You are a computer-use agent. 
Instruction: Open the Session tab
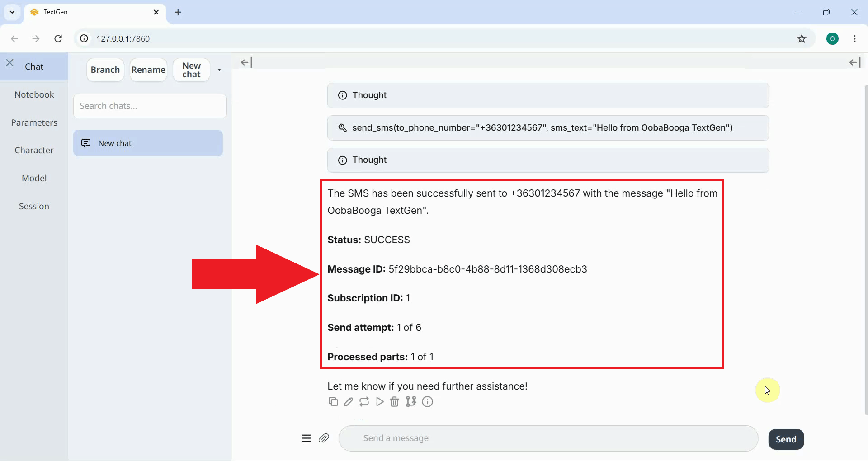[34, 206]
